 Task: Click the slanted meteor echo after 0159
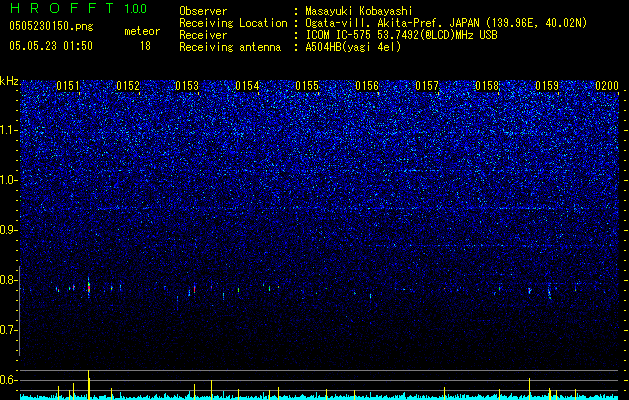(x=550, y=292)
